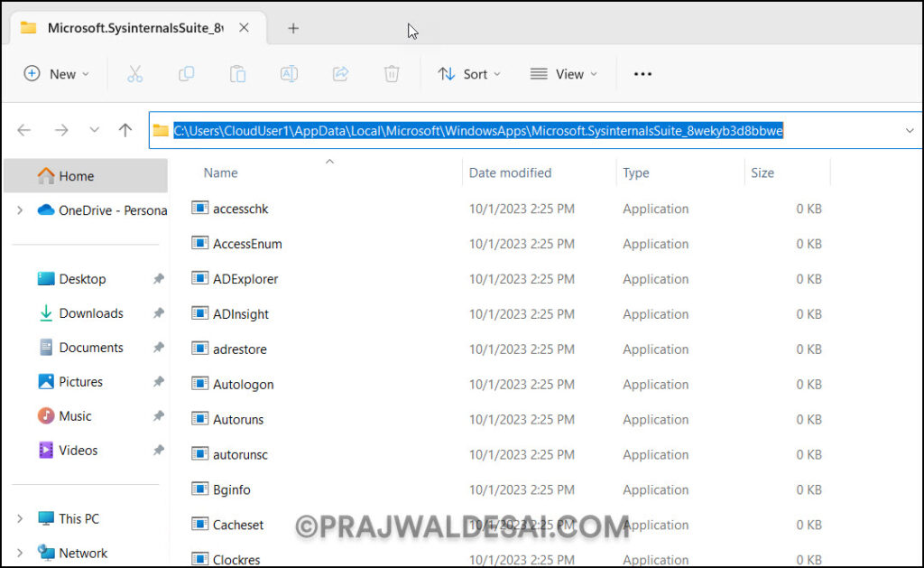The height and width of the screenshot is (568, 924).
Task: Sort by Type column header
Action: tap(636, 172)
